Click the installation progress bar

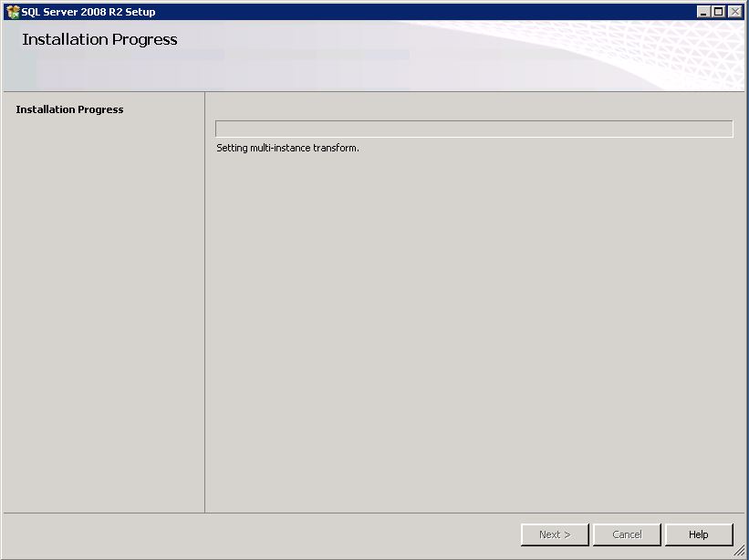click(x=473, y=129)
